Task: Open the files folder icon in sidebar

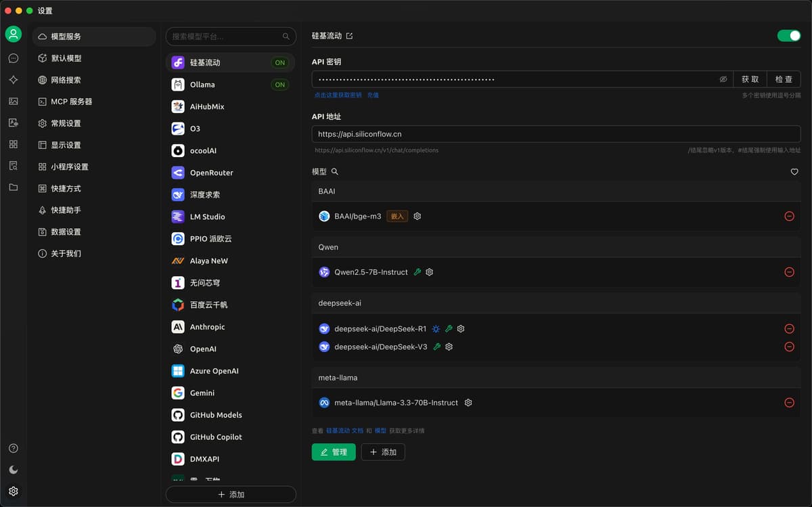Action: (14, 187)
